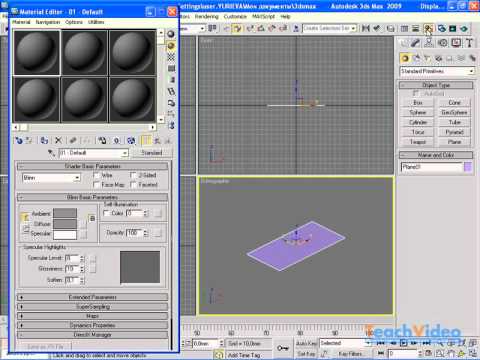Open Material Editor from main toolbar
The width and height of the screenshot is (480, 360).
tap(429, 29)
